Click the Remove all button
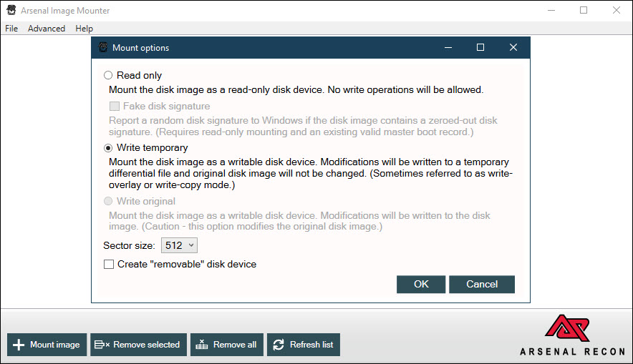 (x=227, y=345)
